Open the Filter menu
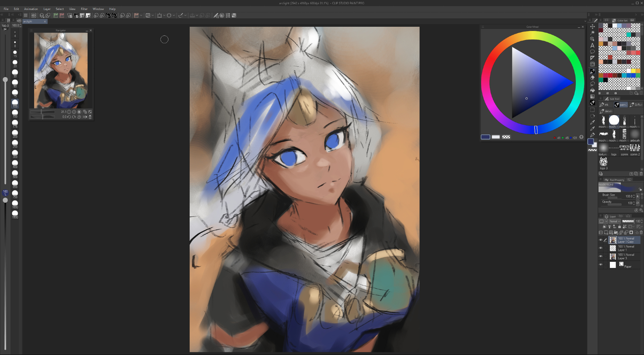 pos(84,9)
